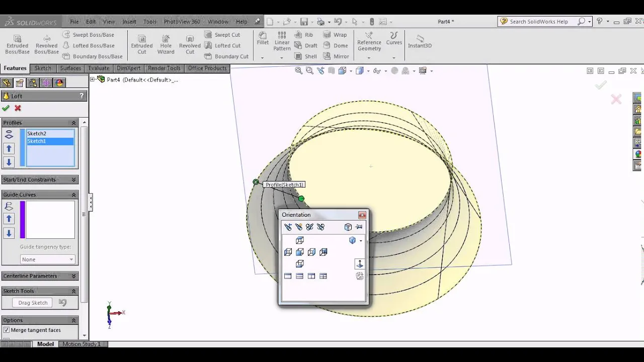Select the Revolved Cut tool

point(190,45)
